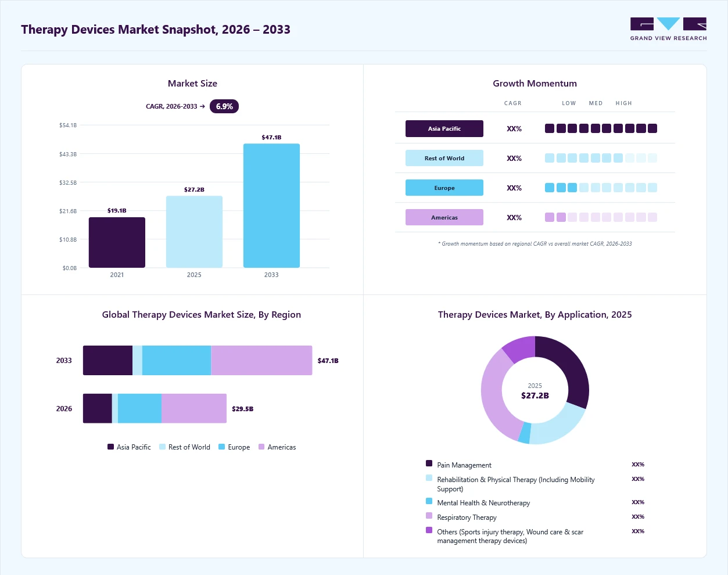728x575 pixels.
Task: Click the 2025 market size bar
Action: [194, 232]
